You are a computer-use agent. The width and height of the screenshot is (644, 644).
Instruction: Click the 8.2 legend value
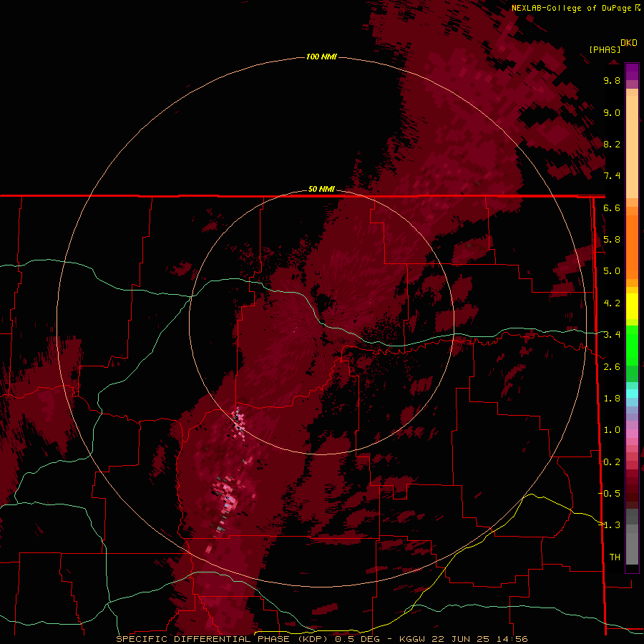(x=612, y=144)
